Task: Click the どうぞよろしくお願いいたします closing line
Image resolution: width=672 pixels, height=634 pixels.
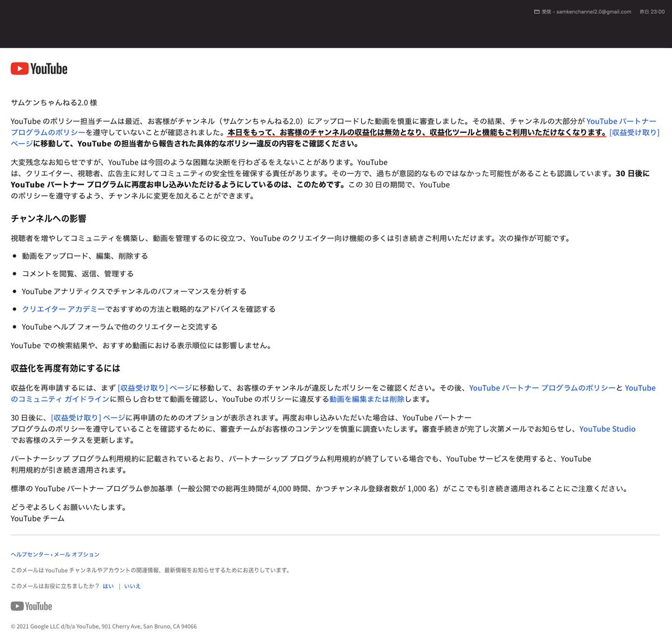Action: 69,507
